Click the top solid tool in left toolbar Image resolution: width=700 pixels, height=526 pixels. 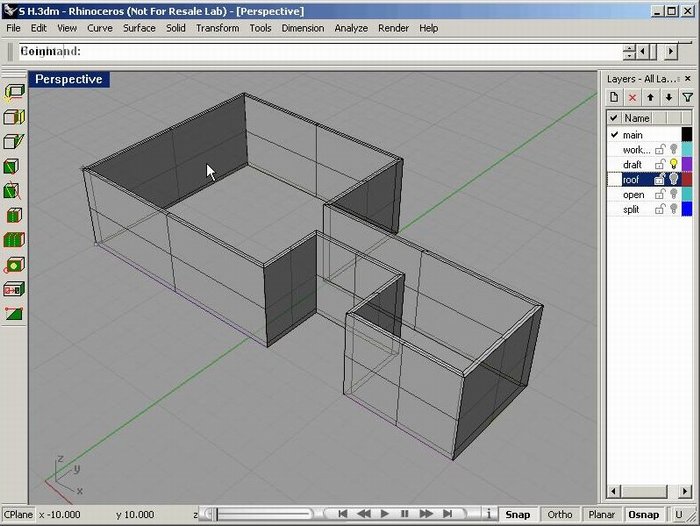coord(14,91)
